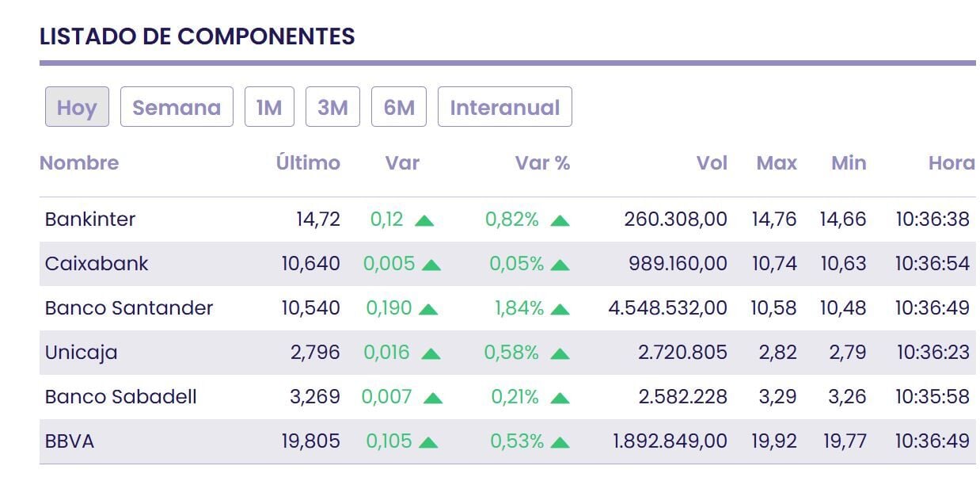The width and height of the screenshot is (980, 481).
Task: Click the Último column header
Action: coord(308,163)
